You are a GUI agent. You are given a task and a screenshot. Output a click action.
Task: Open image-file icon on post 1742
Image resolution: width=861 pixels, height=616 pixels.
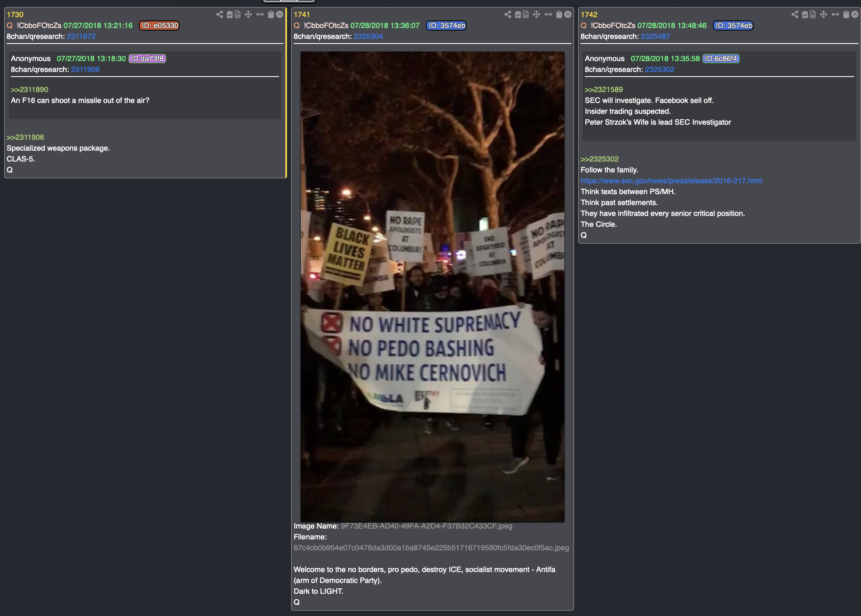tap(813, 15)
